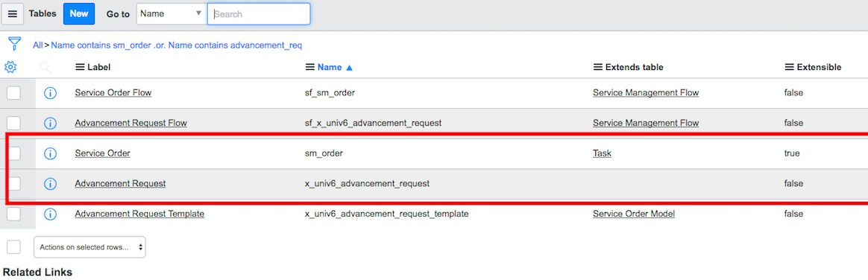The width and height of the screenshot is (868, 280).
Task: Click the All breadcrumb filter link
Action: [37, 45]
